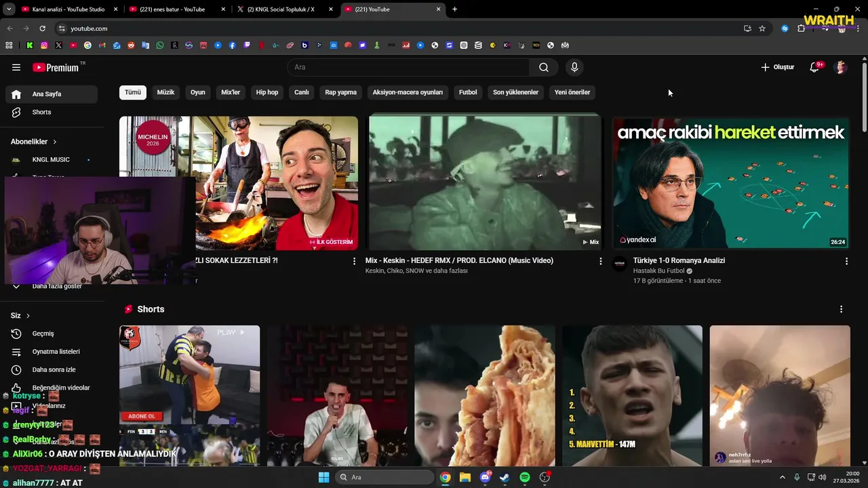
Task: Open KNGL MUSIC subscription
Action: click(x=52, y=160)
